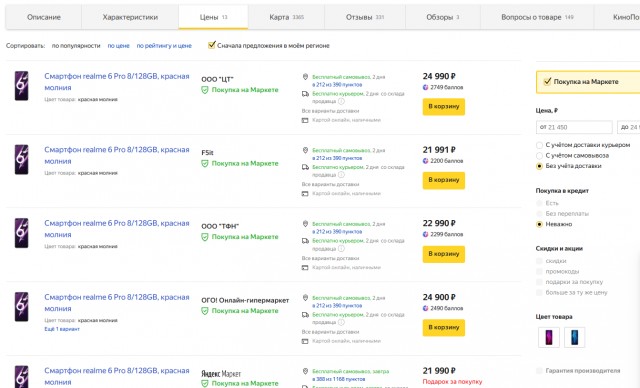Open the Вопросы о товаре tab
This screenshot has height=388, width=640.
(x=537, y=17)
